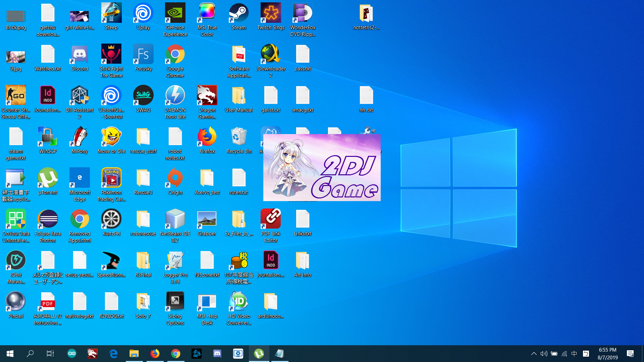Switch input language indicator in tray
644x362 pixels.
(574, 354)
